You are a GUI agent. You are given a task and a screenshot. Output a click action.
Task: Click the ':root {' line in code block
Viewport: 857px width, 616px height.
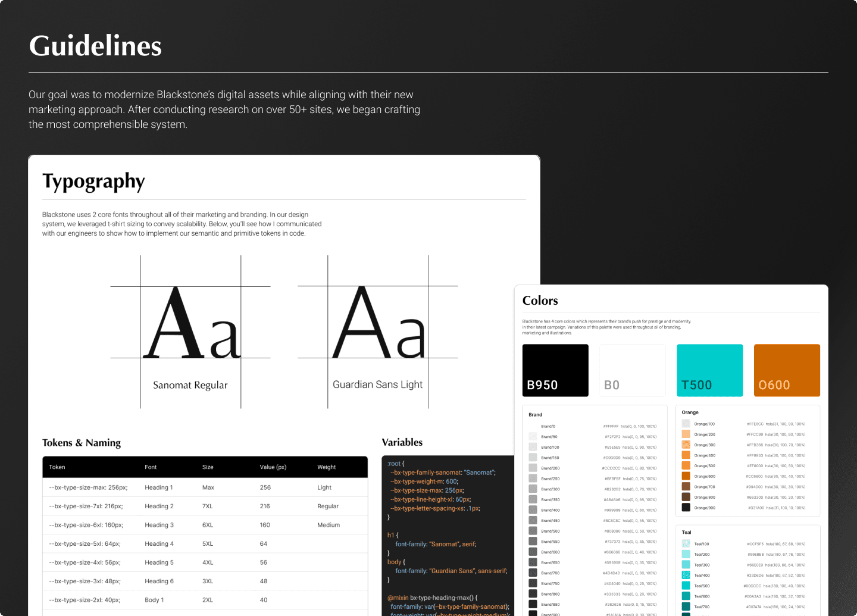click(x=396, y=464)
